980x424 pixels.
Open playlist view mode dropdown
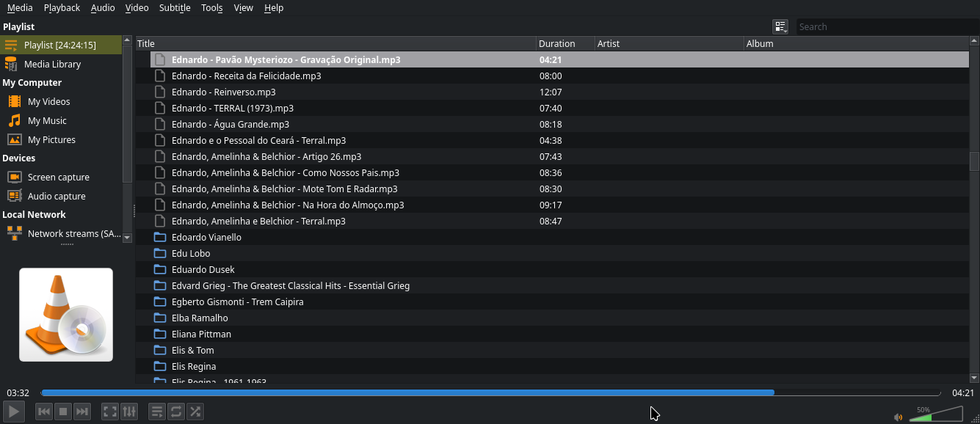click(780, 27)
